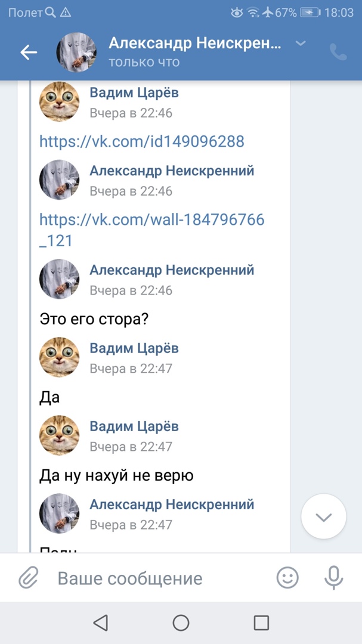The image size is (362, 644).
Task: Open the emoji sticker picker
Action: pos(287,577)
